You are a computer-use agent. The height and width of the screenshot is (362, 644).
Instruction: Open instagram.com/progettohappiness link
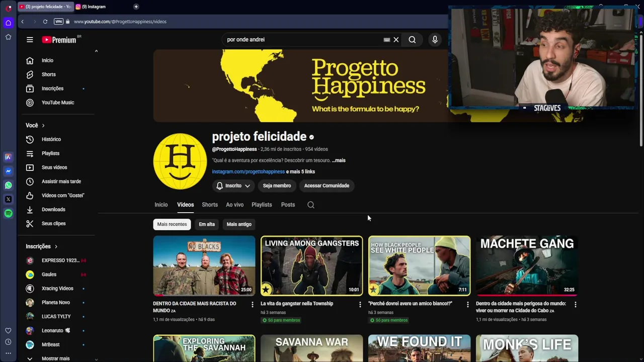(x=248, y=171)
